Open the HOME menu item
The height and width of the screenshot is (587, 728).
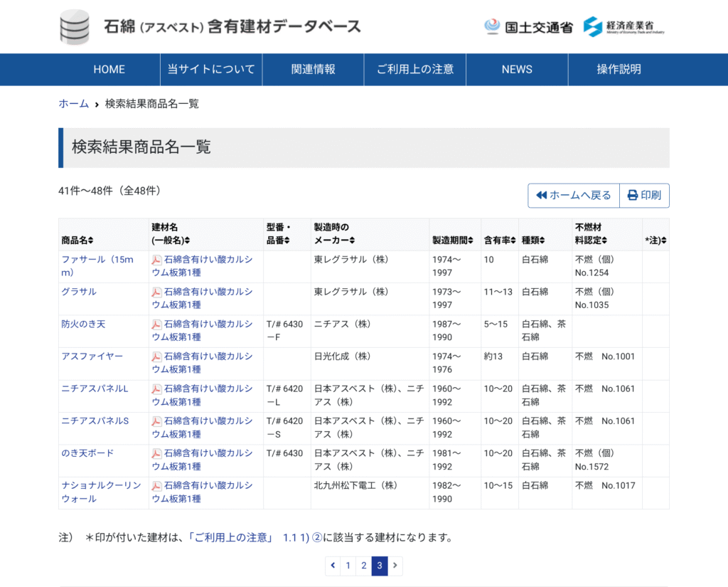tap(109, 69)
